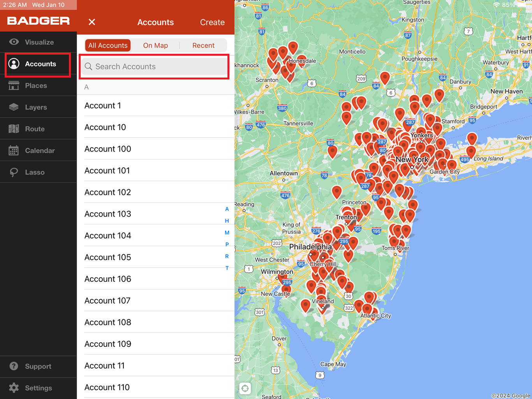The height and width of the screenshot is (399, 532).
Task: Select Account 1 in the list
Action: coord(103,106)
